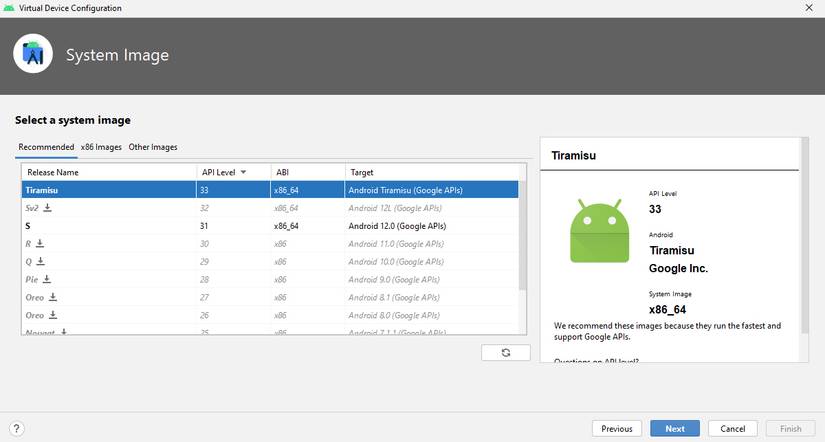
Task: Click the Android 8.0 (Google APIs) target
Action: coord(394,315)
